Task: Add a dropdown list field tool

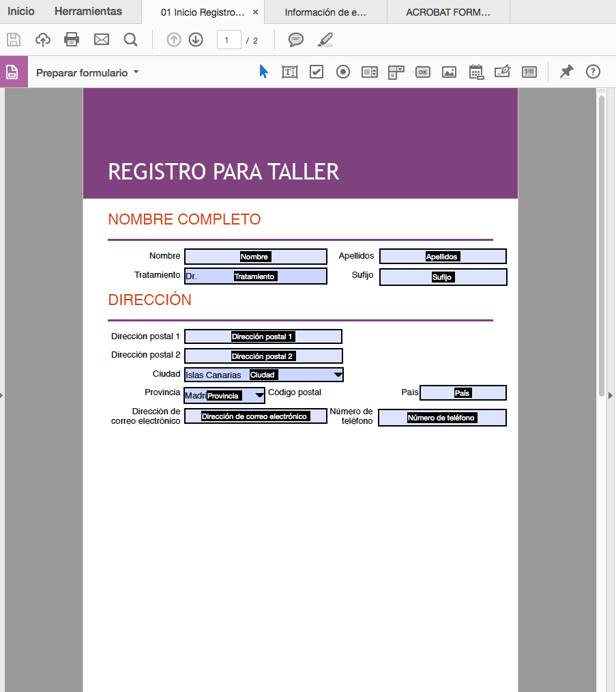Action: (x=396, y=72)
